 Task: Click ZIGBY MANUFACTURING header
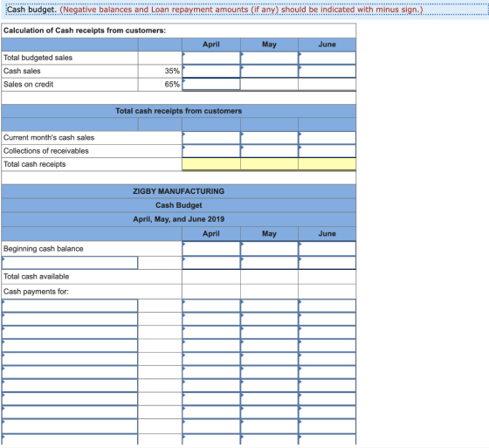point(179,191)
